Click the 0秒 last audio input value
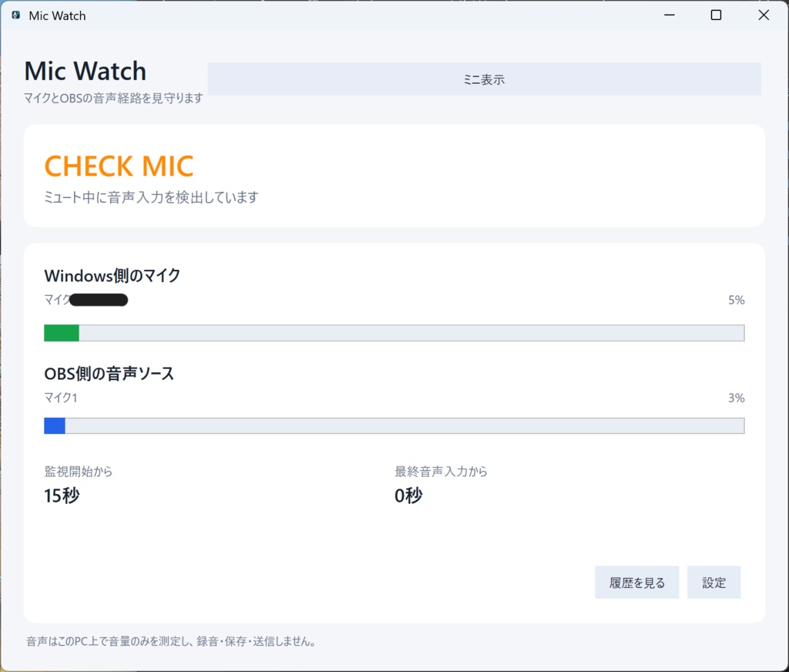 pyautogui.click(x=408, y=496)
